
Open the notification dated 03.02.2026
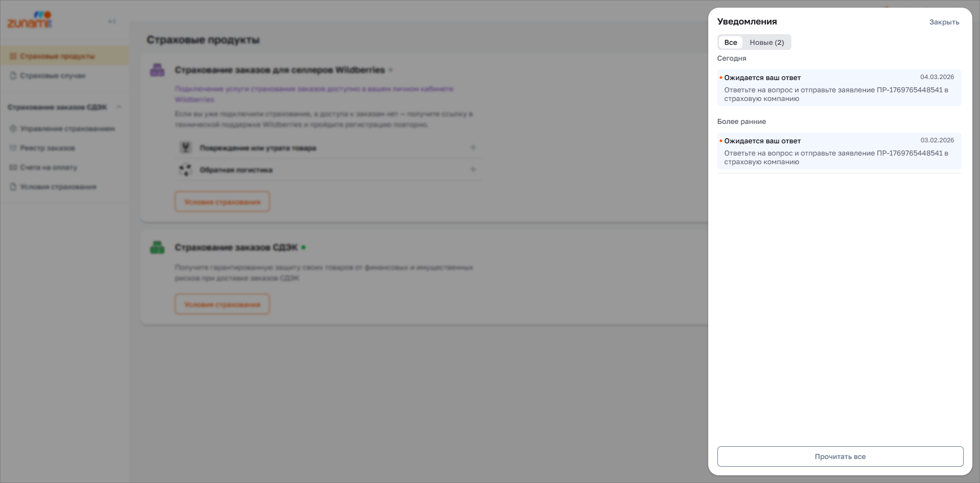[839, 151]
